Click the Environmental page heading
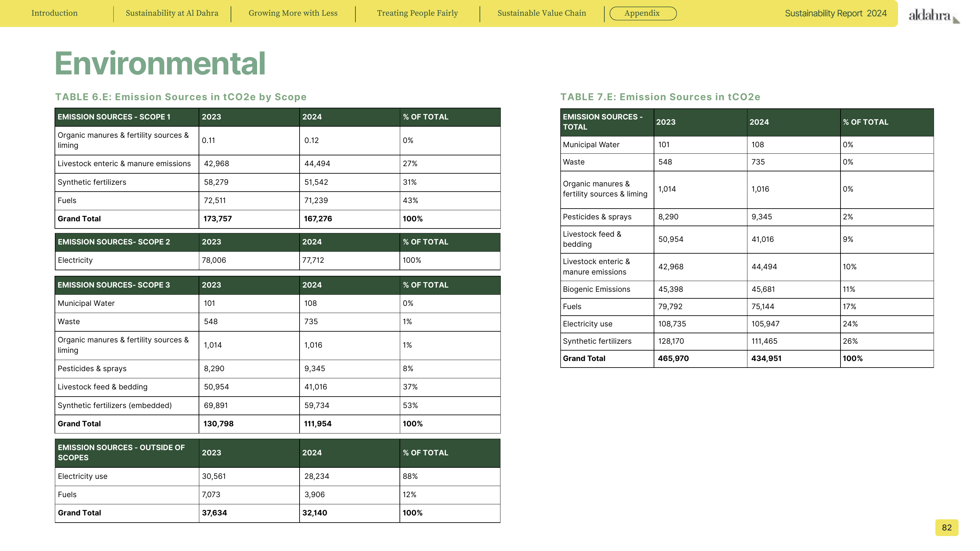This screenshot has width=980, height=551. click(160, 64)
